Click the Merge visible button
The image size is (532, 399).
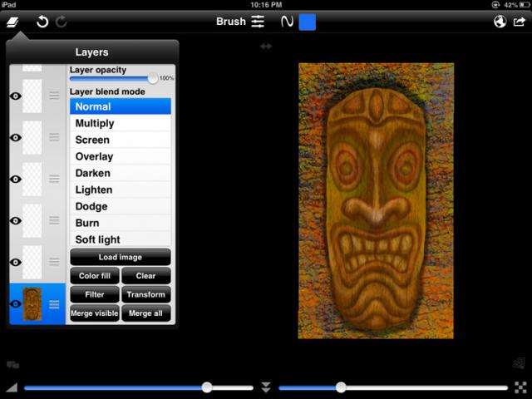[x=93, y=313]
